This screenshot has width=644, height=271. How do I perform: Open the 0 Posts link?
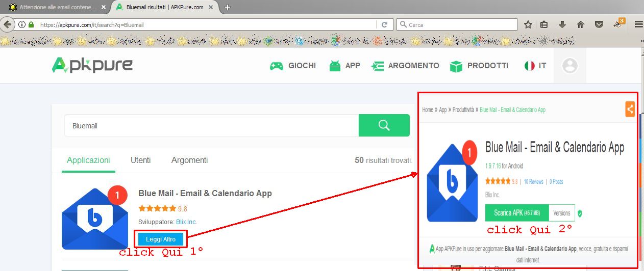pos(556,181)
